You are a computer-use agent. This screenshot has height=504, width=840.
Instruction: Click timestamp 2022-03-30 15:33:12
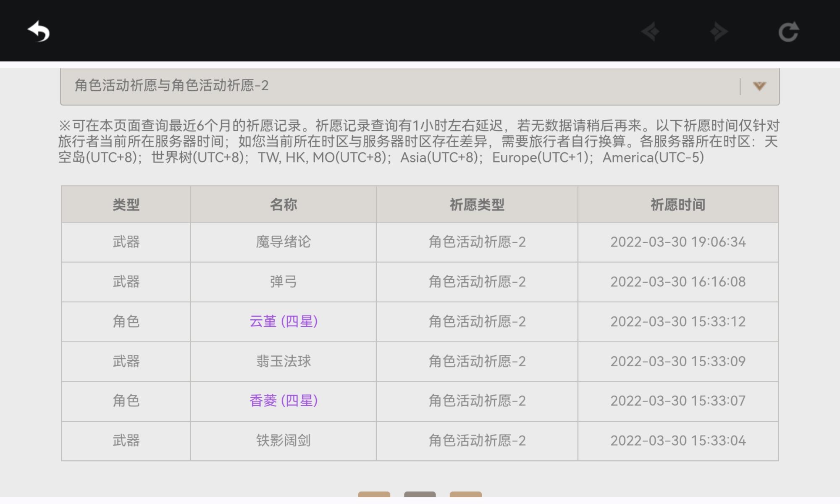point(678,321)
